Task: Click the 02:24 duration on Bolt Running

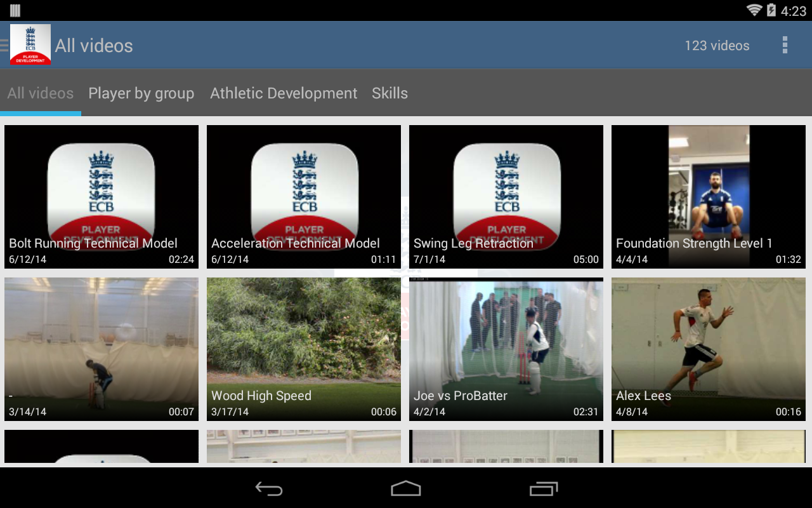Action: pos(181,259)
